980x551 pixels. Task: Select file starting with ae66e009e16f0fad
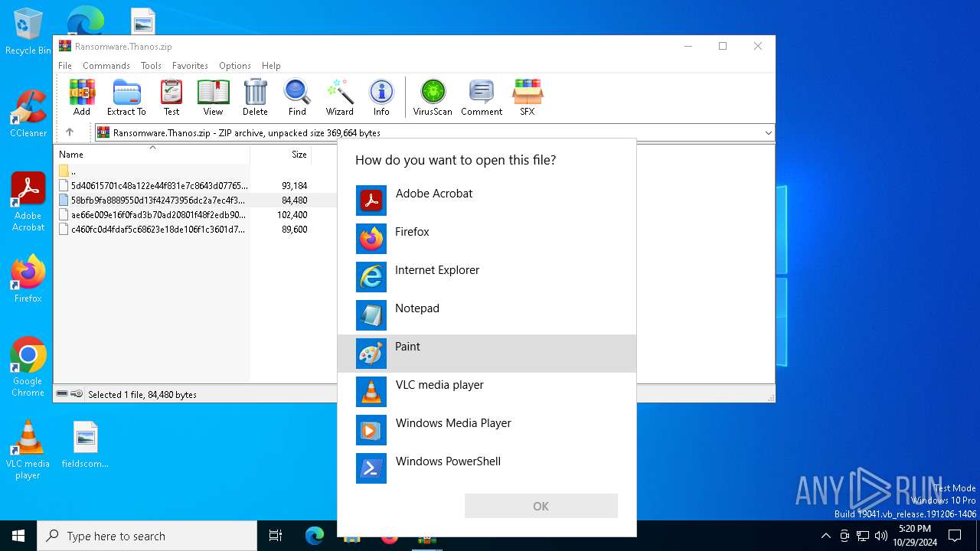(x=153, y=214)
